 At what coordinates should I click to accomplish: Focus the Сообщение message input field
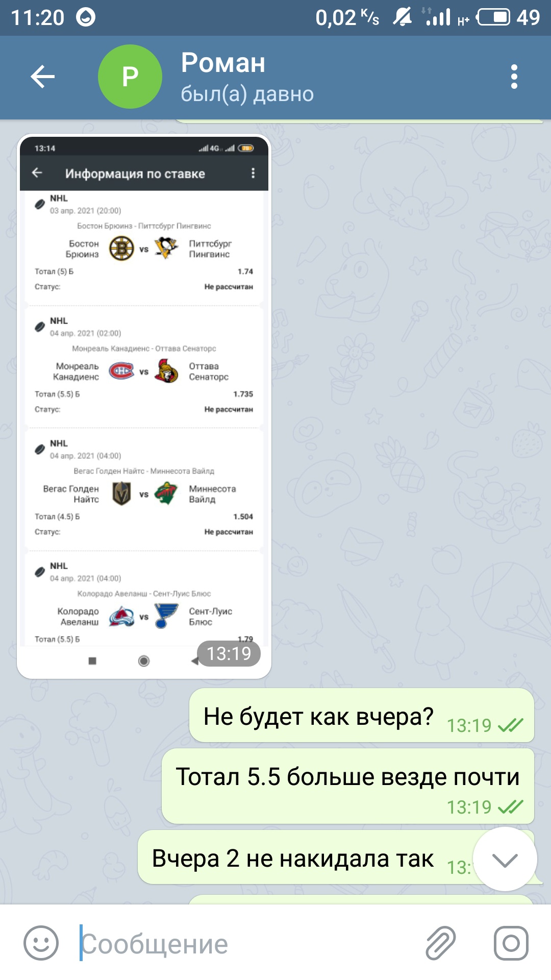[245, 943]
